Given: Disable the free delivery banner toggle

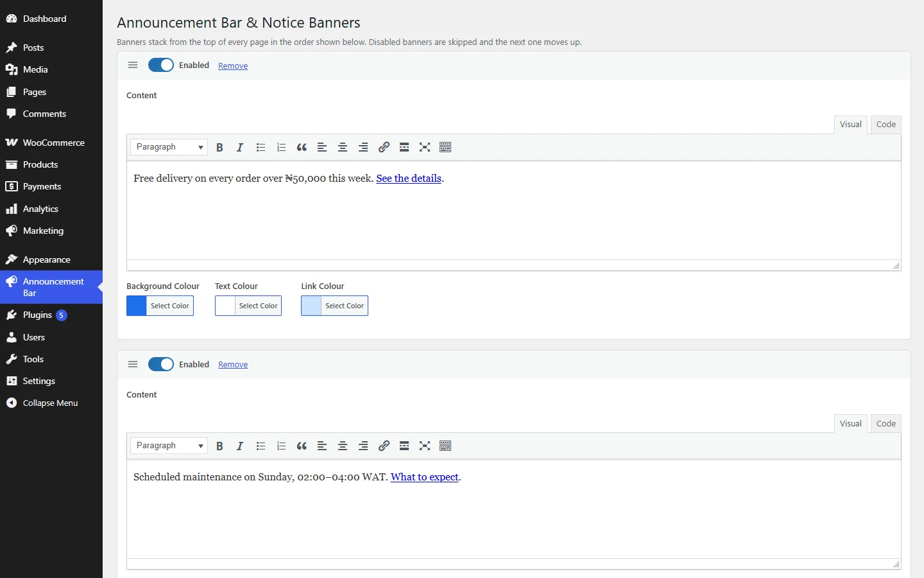Looking at the screenshot, I should click(x=161, y=65).
